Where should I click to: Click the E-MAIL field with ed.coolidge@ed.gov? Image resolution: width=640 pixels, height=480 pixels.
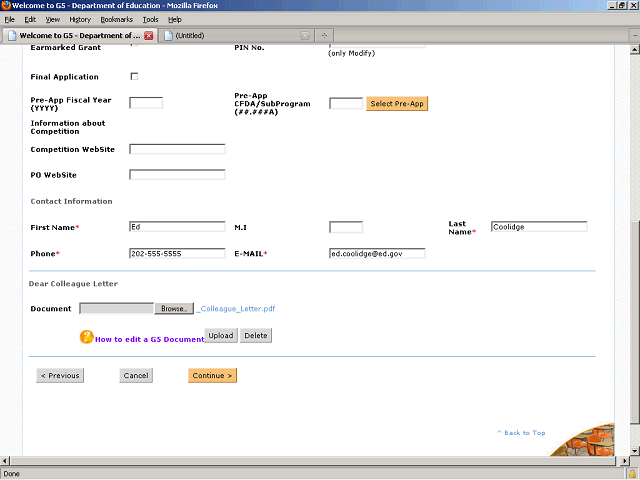(x=377, y=253)
